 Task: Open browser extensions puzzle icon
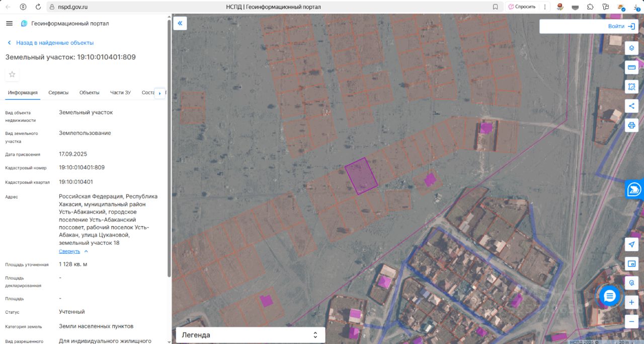point(590,7)
